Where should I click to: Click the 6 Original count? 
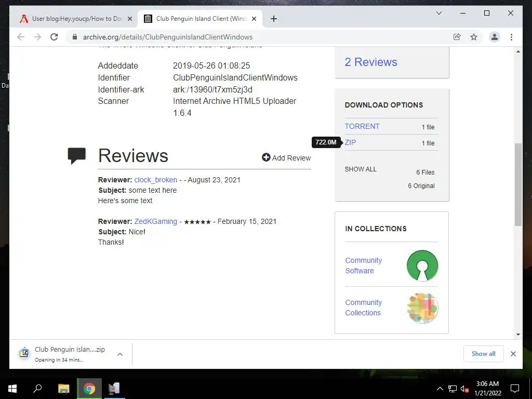[421, 186]
